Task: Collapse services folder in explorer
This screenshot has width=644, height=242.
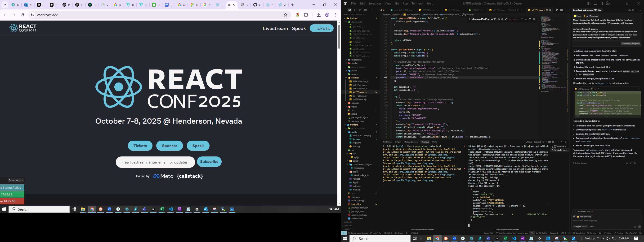Action: click(x=355, y=78)
